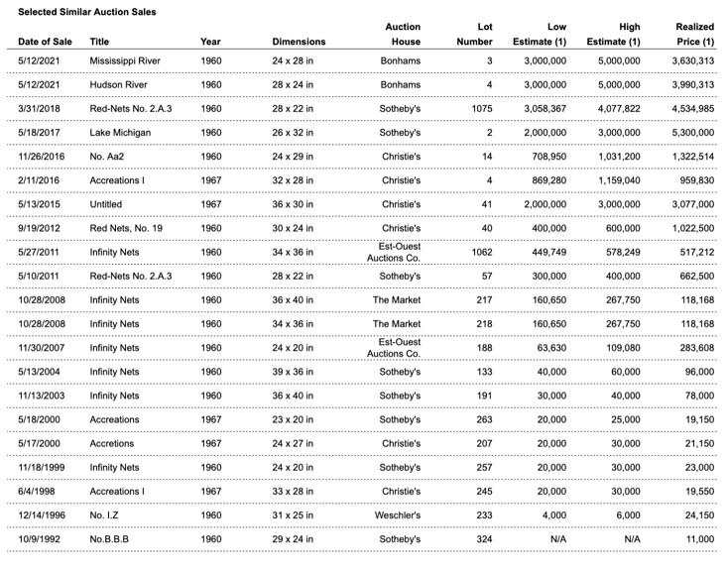Screen dimensions: 728x568
Task: Select the "Red Nets, No. 19" title
Action: pyautogui.click(x=126, y=229)
